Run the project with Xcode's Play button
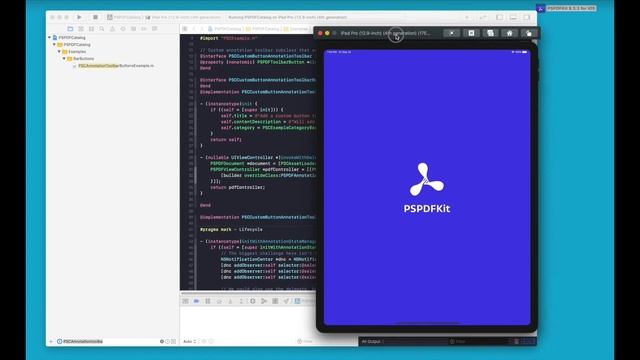 tap(79, 17)
